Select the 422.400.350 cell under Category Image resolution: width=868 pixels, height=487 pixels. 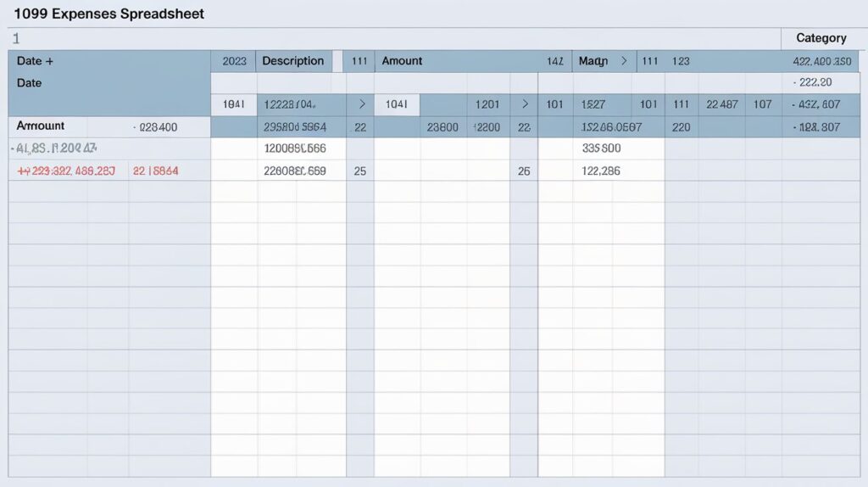tap(822, 61)
